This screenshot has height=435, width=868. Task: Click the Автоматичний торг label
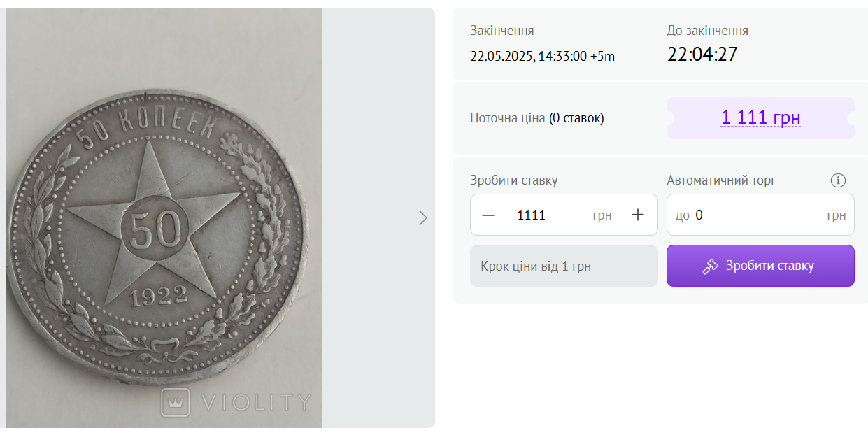(721, 180)
